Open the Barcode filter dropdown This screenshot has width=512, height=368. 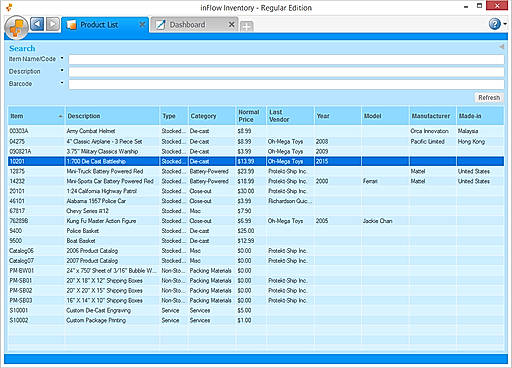pyautogui.click(x=62, y=83)
